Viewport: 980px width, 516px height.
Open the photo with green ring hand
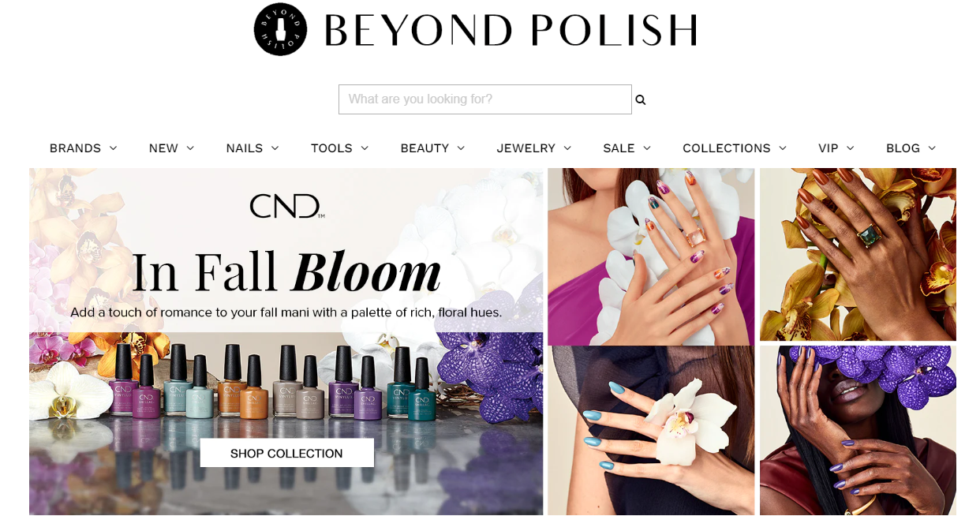pos(858,254)
